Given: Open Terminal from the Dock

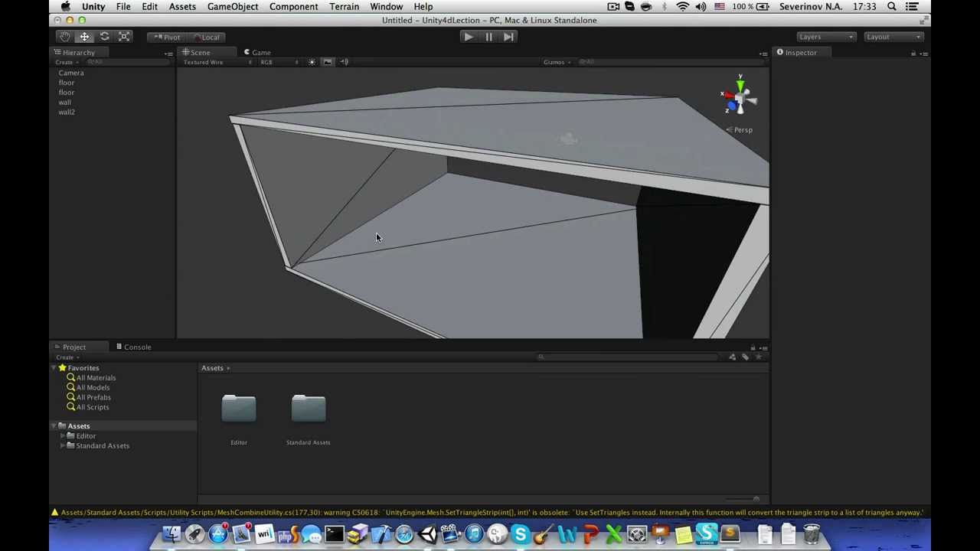Looking at the screenshot, I should tap(334, 533).
